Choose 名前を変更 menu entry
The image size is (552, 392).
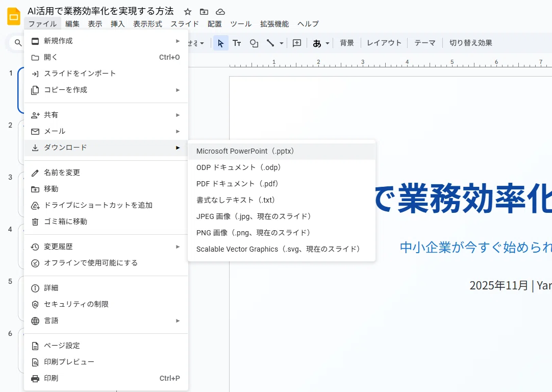pyautogui.click(x=106, y=173)
